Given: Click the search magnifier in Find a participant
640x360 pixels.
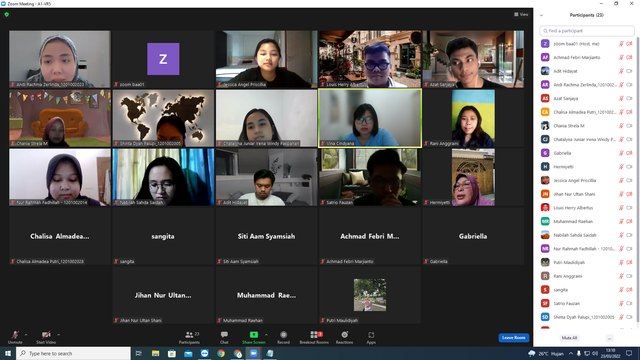Looking at the screenshot, I should pyautogui.click(x=545, y=31).
